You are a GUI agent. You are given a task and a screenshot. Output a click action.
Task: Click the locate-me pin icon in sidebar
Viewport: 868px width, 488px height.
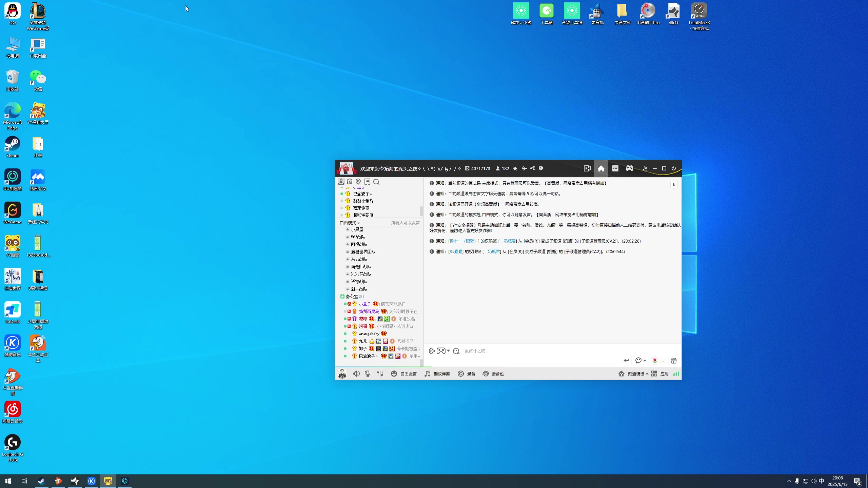click(358, 182)
